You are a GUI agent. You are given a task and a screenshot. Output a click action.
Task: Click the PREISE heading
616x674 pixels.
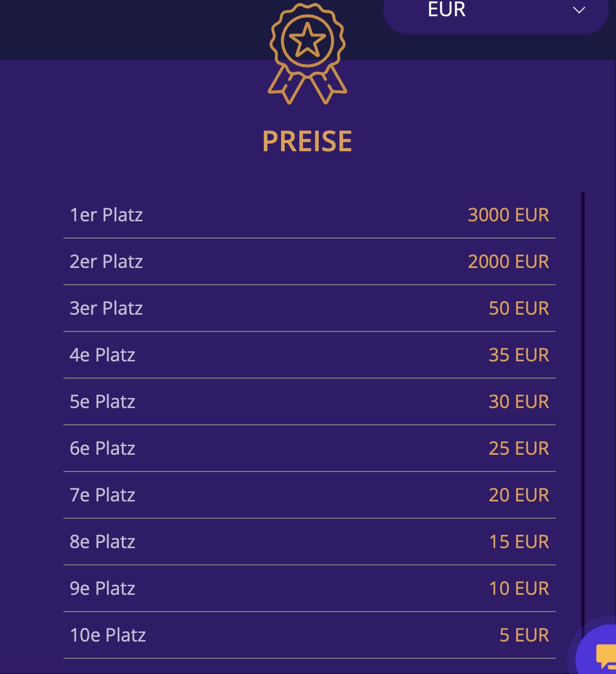click(x=307, y=141)
